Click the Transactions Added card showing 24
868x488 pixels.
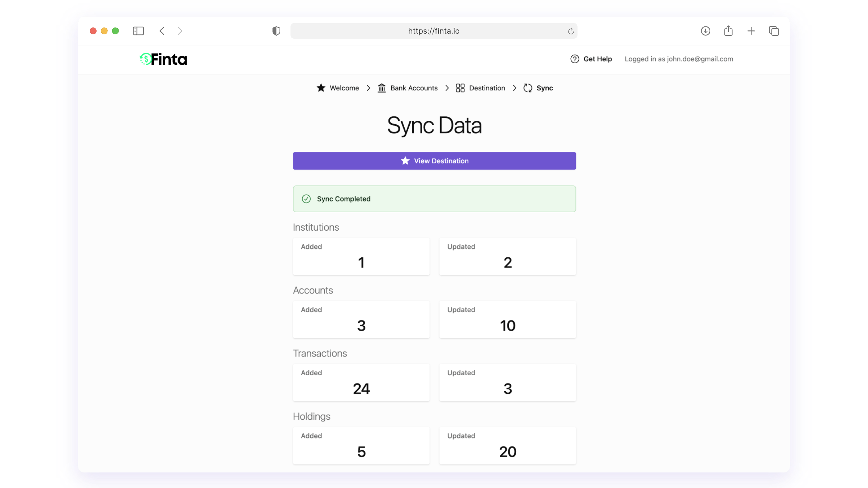(361, 382)
